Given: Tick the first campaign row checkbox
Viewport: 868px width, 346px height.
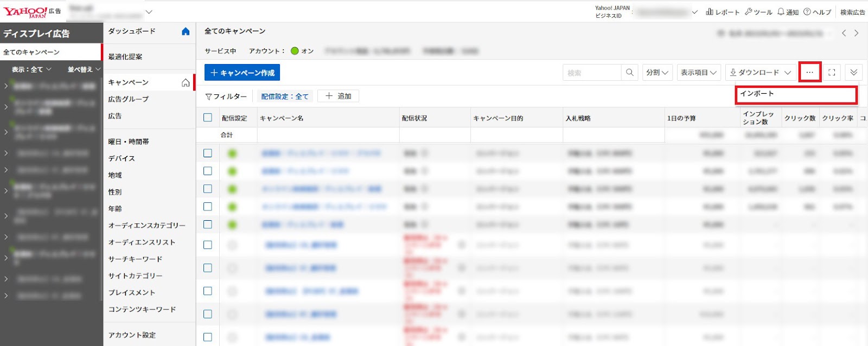Looking at the screenshot, I should pyautogui.click(x=208, y=153).
